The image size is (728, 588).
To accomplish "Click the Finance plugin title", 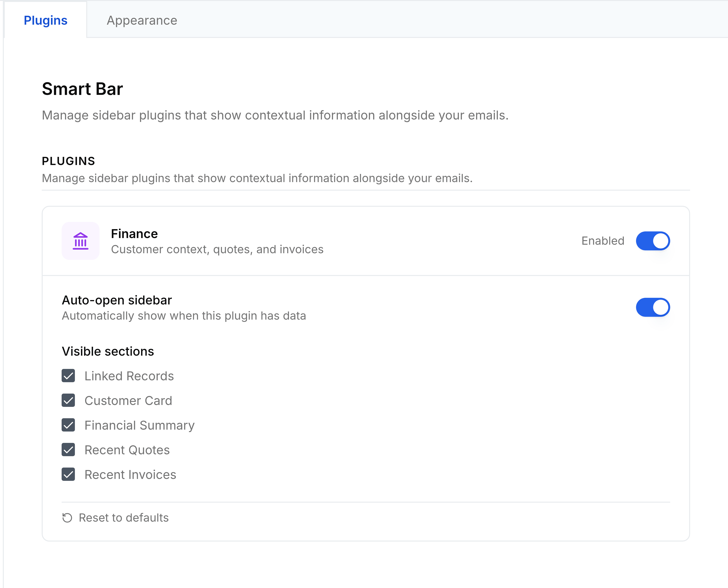I will (x=134, y=234).
